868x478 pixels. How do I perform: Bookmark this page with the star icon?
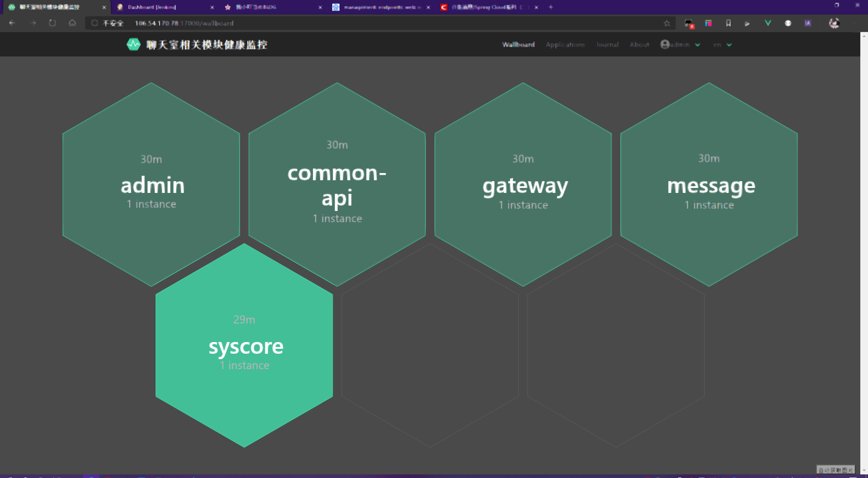coord(667,23)
